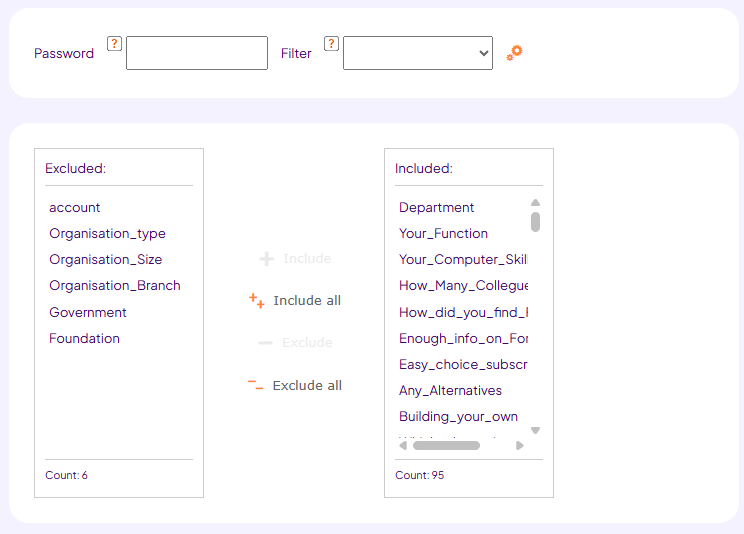Click the orange gears settings icon

(514, 53)
